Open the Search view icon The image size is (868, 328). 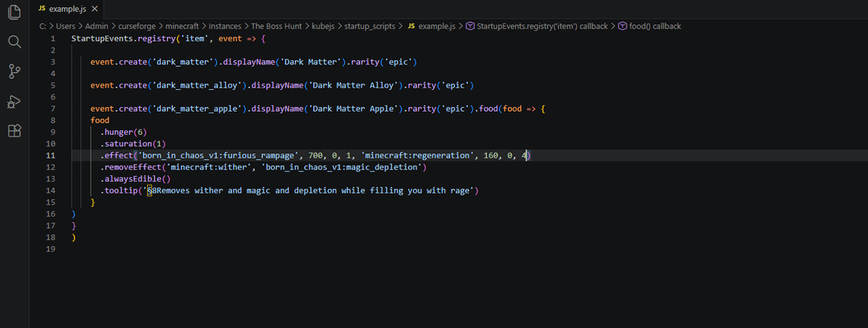click(x=14, y=42)
